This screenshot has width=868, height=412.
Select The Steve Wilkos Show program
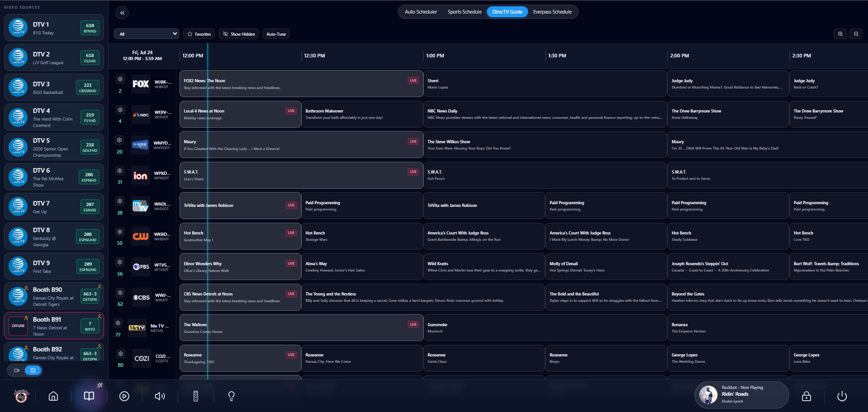tap(545, 145)
